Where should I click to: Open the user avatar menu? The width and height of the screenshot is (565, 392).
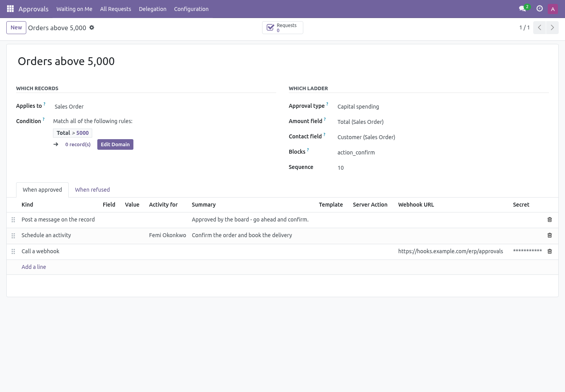[x=553, y=9]
